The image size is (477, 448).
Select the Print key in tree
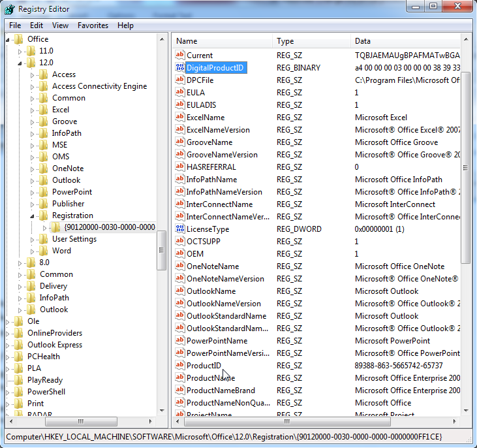click(x=36, y=403)
